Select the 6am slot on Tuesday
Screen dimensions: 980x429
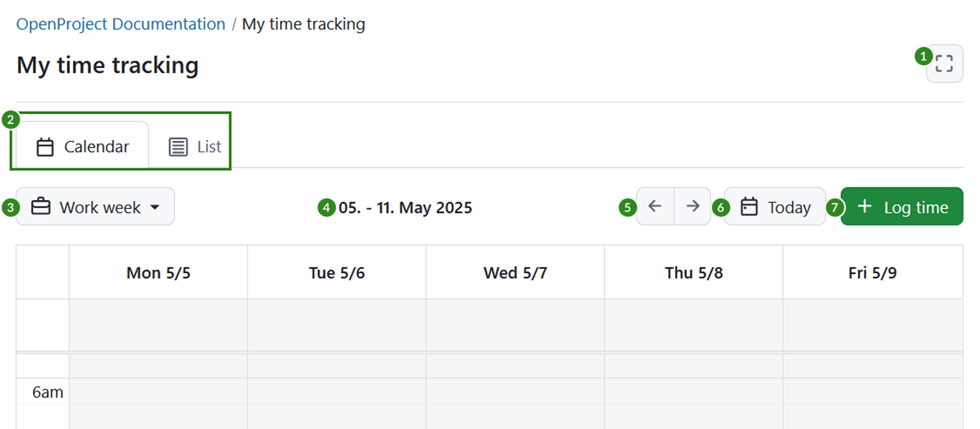click(337, 391)
